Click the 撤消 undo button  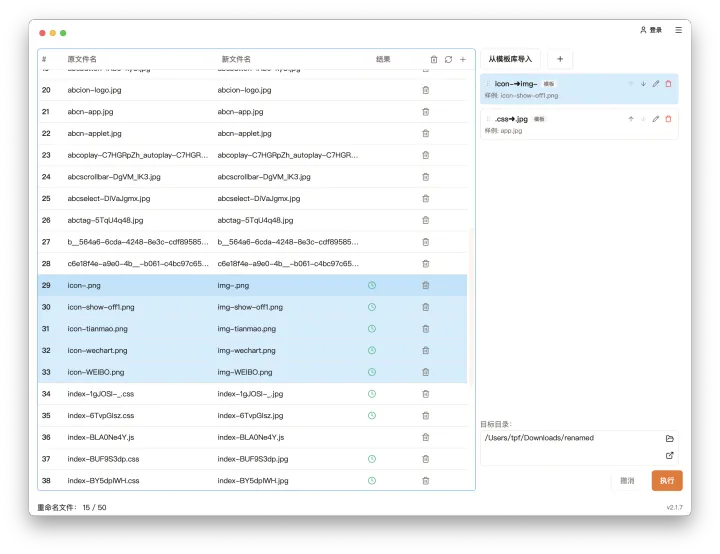627,481
